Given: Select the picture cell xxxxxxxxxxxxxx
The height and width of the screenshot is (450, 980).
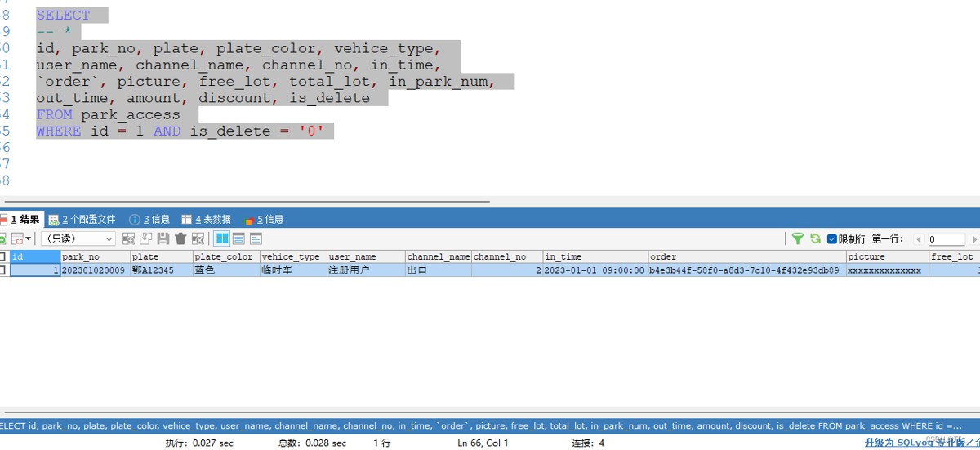Looking at the screenshot, I should pos(888,270).
